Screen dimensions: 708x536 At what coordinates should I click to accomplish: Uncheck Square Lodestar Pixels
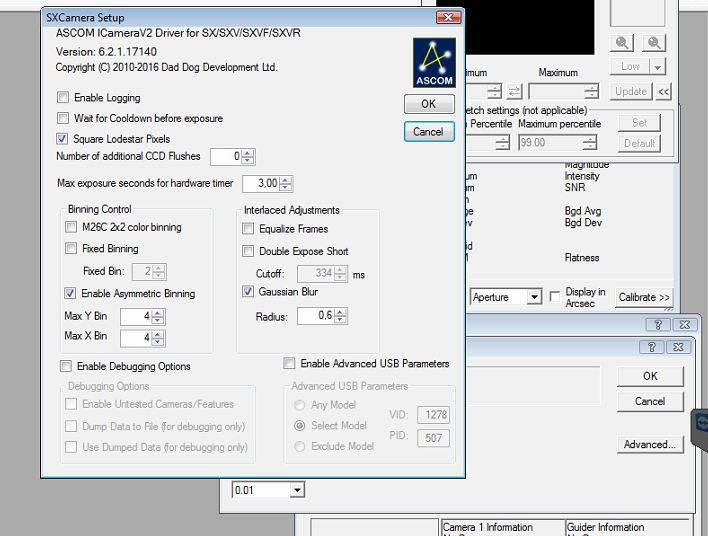(x=62, y=139)
